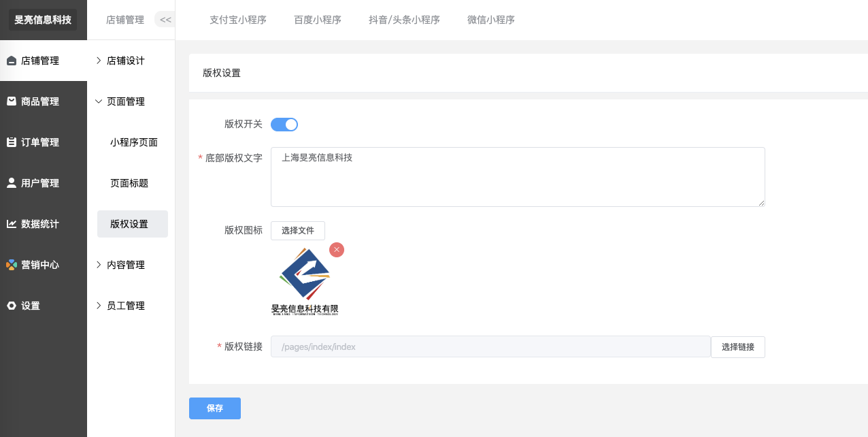Expand the 员工管理 menu group
The width and height of the screenshot is (868, 437).
point(127,306)
